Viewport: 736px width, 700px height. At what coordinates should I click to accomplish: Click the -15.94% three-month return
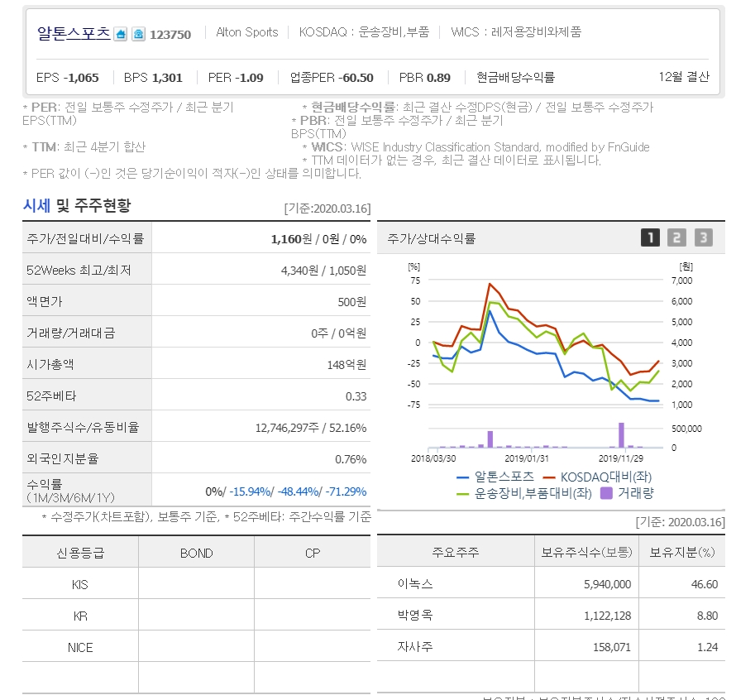(x=251, y=491)
